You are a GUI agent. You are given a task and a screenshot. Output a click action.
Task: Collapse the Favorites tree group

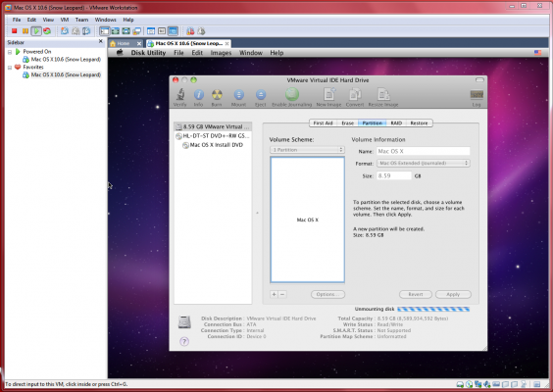tap(10, 68)
